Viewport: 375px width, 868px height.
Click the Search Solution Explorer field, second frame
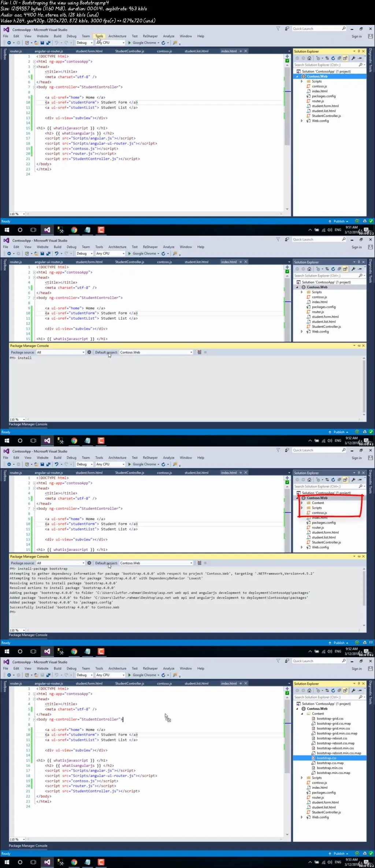pos(329,276)
